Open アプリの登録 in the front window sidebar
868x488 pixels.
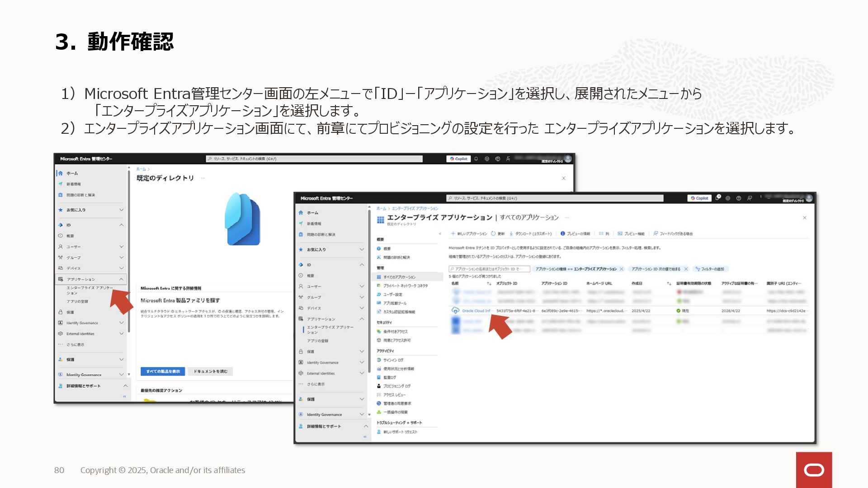pyautogui.click(x=318, y=341)
